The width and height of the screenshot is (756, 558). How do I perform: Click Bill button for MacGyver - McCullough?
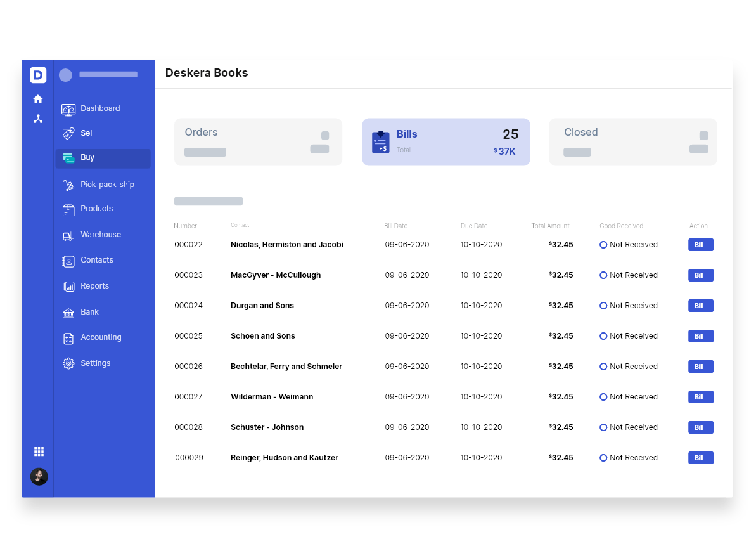(701, 275)
